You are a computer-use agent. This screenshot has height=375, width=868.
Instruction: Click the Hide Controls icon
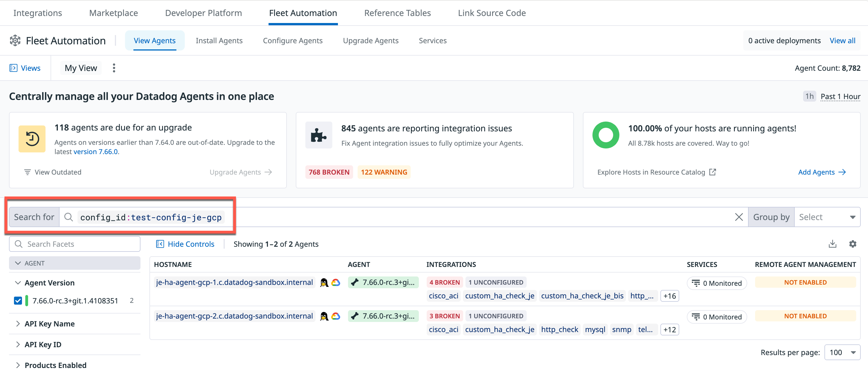click(160, 244)
